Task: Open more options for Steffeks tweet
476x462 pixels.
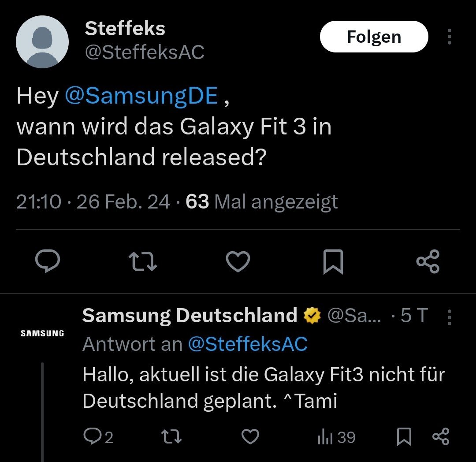Action: tap(449, 37)
